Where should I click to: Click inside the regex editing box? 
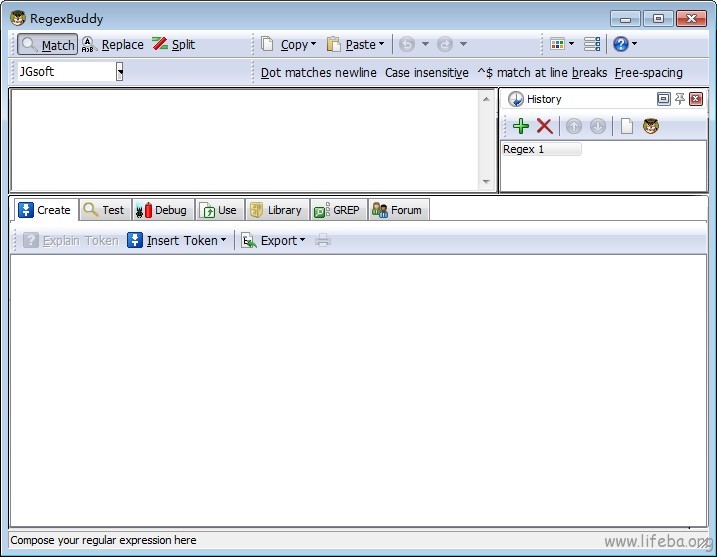coord(245,140)
